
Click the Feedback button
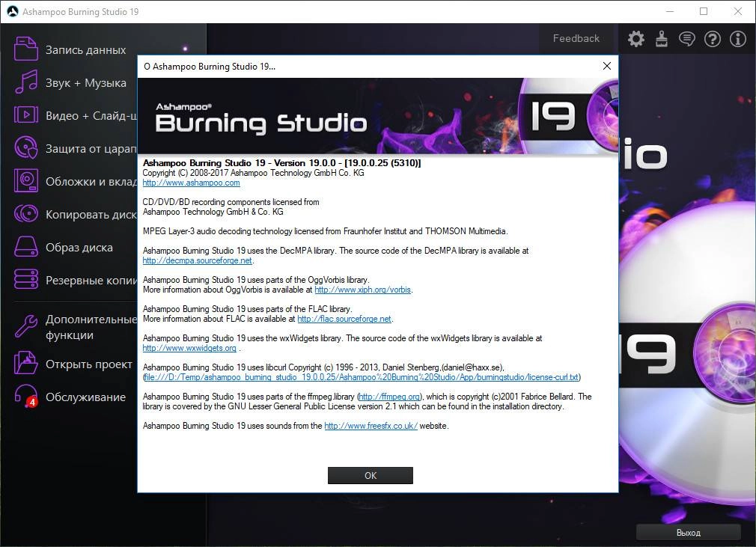pyautogui.click(x=576, y=39)
